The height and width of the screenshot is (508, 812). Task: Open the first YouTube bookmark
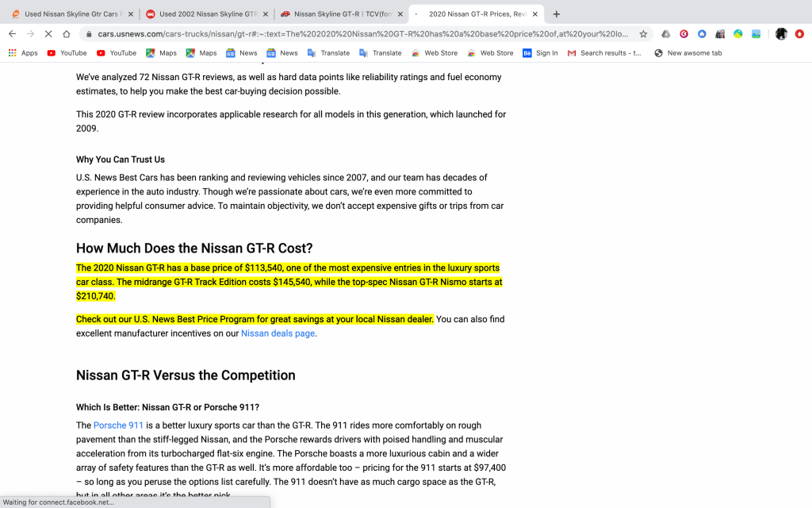(67, 53)
